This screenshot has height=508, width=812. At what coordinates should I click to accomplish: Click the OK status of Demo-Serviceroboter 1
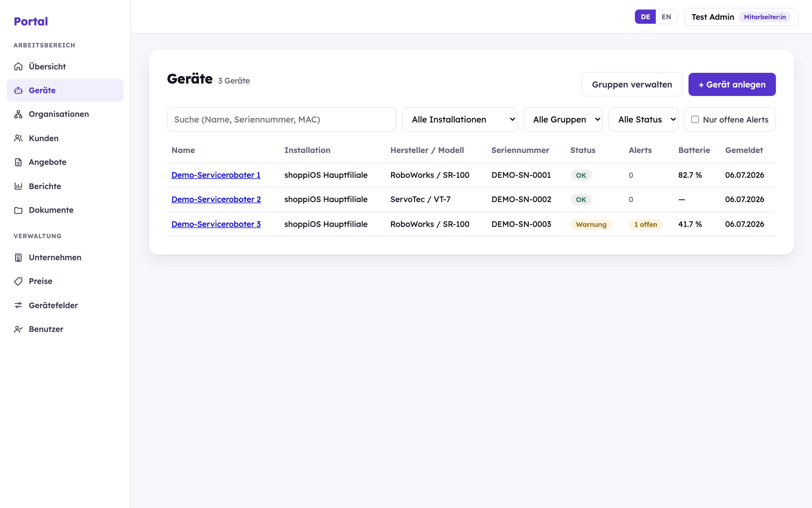pyautogui.click(x=581, y=175)
